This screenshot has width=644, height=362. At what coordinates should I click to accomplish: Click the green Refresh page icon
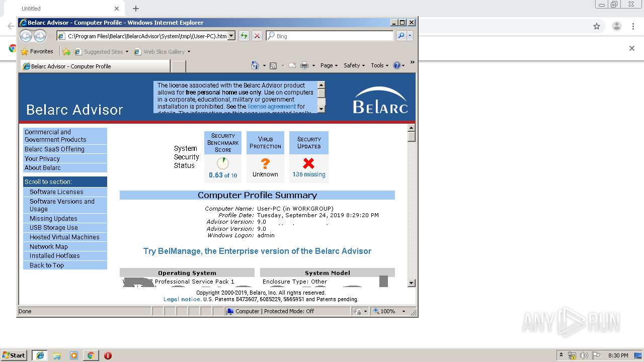coord(244,36)
